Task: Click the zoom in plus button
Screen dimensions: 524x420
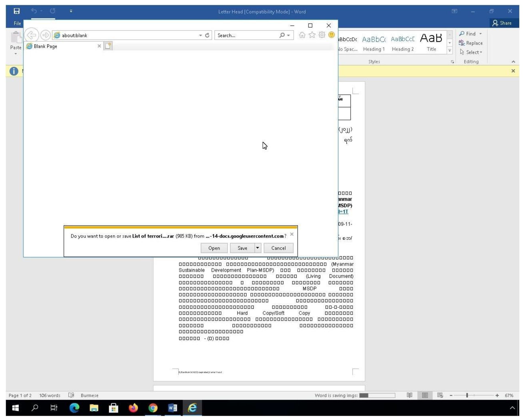Action: (x=497, y=395)
